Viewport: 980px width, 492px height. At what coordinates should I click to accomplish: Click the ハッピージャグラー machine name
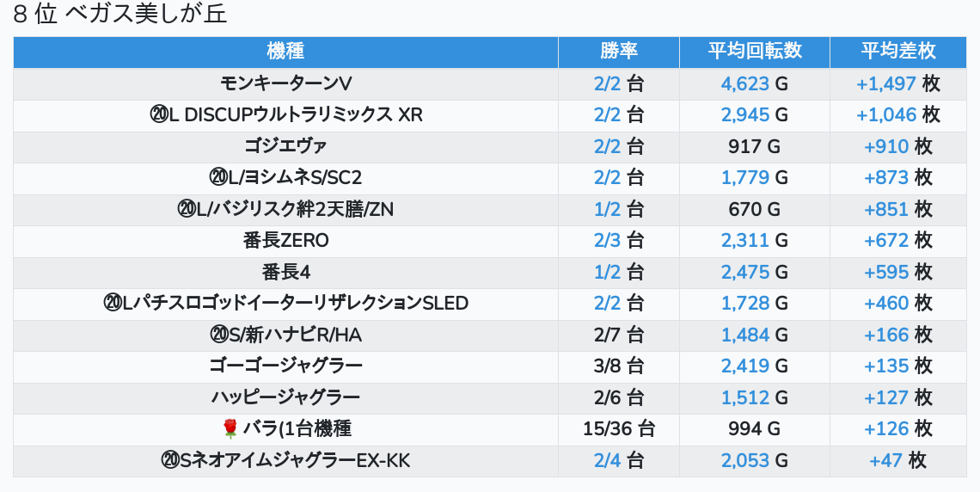[285, 397]
